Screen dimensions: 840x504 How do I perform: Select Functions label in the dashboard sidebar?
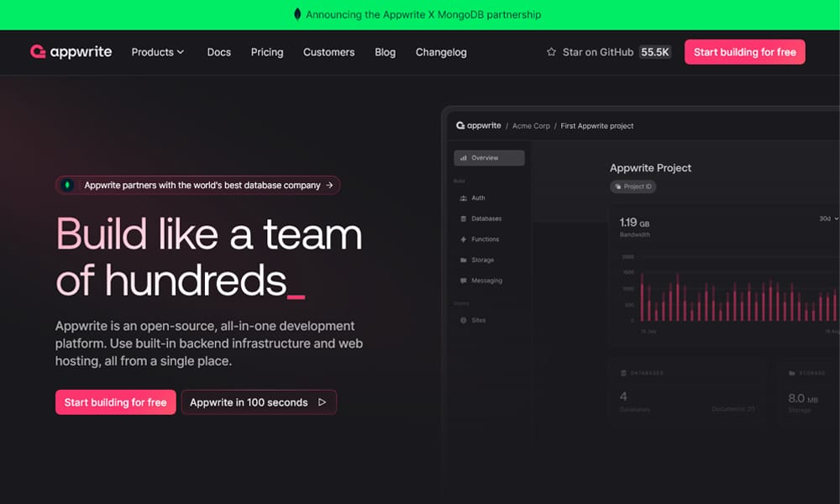click(485, 239)
